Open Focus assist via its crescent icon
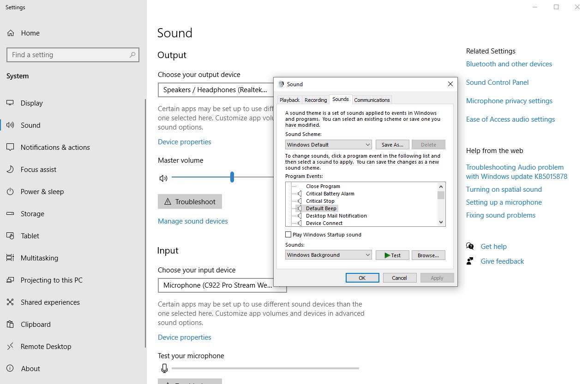588x384 pixels. 10,169
